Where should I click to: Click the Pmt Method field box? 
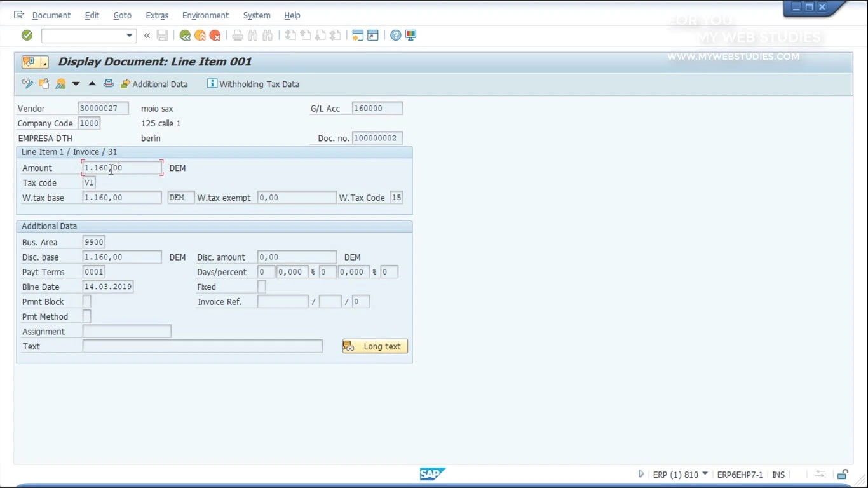87,316
